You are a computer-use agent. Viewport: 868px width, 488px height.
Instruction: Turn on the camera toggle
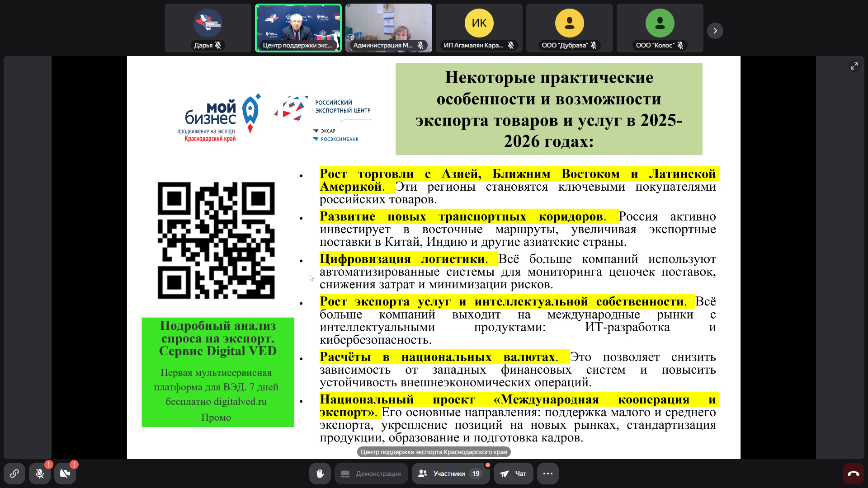tap(65, 474)
